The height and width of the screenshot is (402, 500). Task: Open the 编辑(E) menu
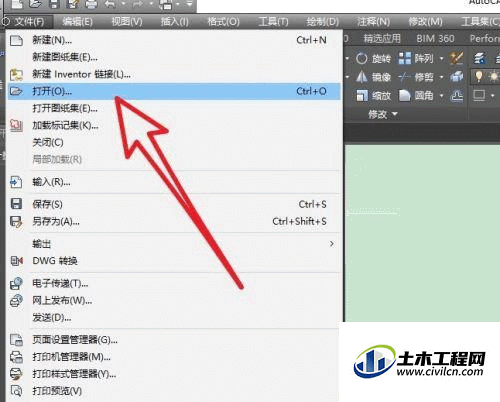click(x=77, y=22)
